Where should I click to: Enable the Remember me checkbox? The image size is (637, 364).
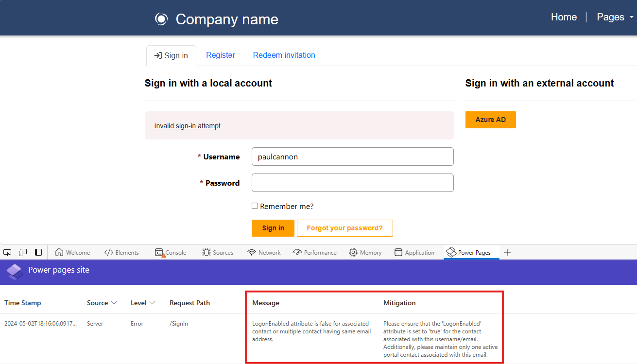(x=255, y=206)
